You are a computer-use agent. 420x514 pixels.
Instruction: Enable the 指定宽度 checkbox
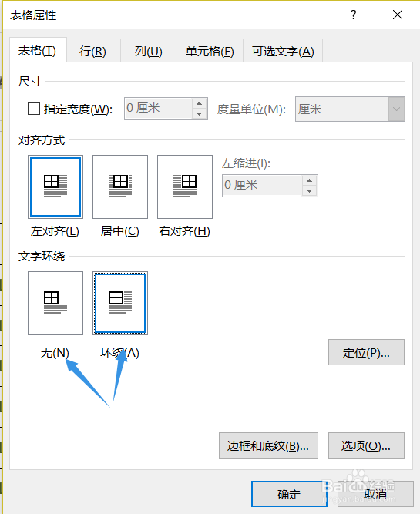click(34, 109)
